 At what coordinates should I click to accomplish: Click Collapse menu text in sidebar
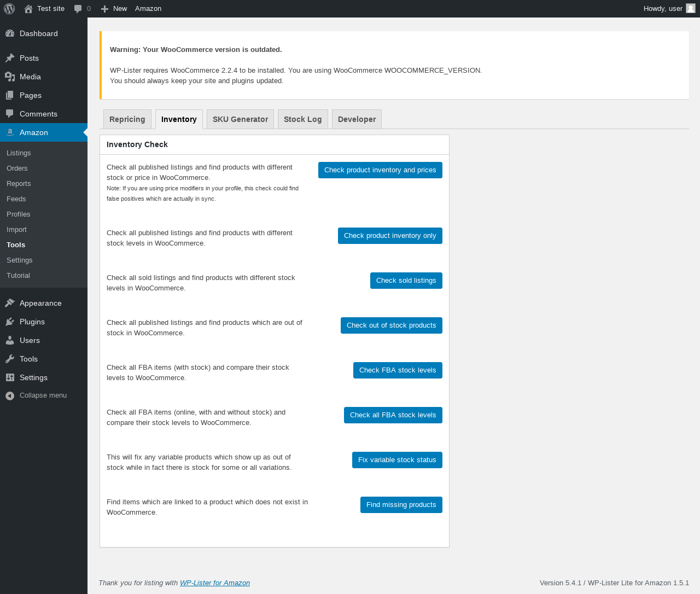tap(43, 395)
